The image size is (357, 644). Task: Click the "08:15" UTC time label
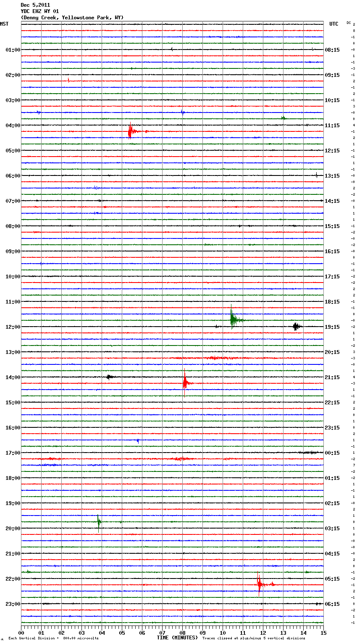[x=332, y=50]
